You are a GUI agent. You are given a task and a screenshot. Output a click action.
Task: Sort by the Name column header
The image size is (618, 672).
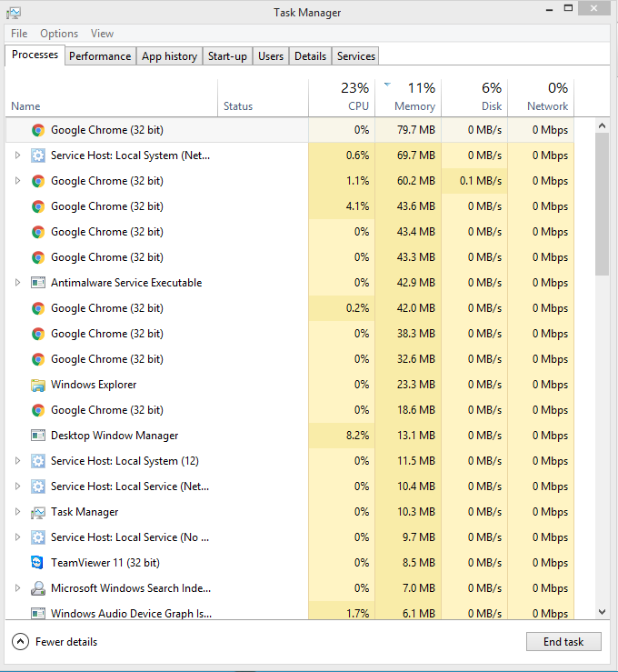tap(112, 97)
